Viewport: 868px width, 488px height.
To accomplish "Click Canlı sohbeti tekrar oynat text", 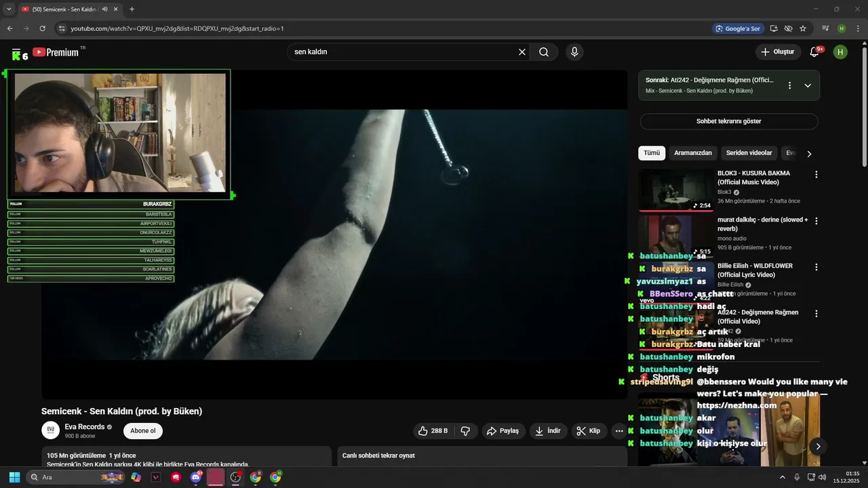I will tap(378, 455).
